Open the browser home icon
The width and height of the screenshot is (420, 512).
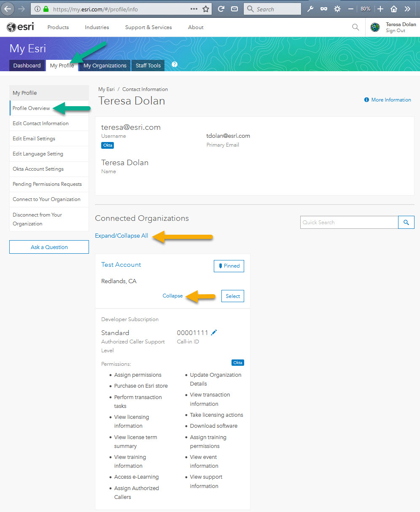coord(394,9)
